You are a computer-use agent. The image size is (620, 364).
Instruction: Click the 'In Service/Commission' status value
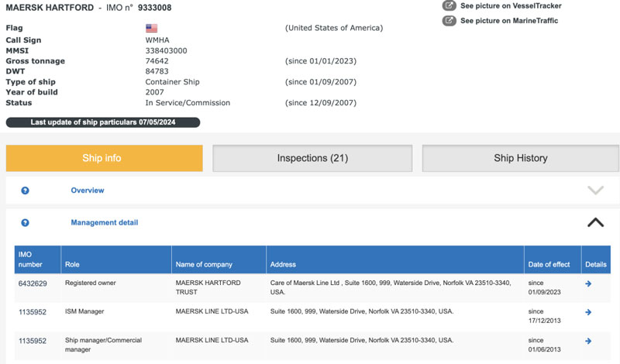(x=188, y=103)
